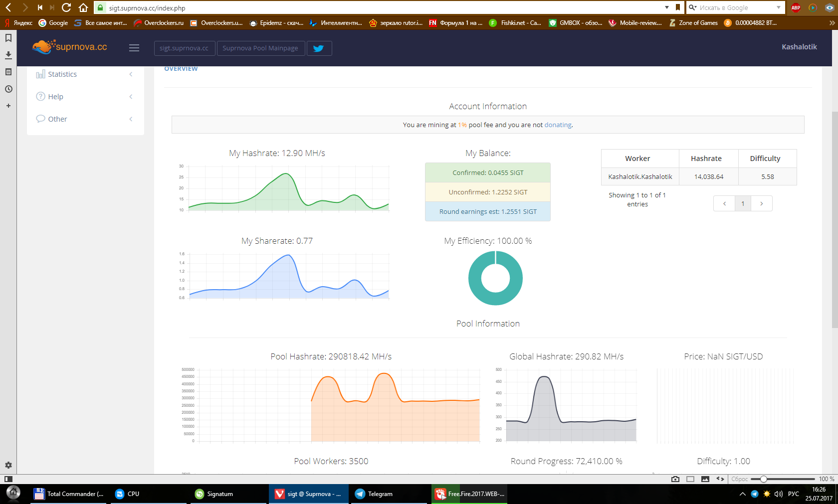Toggle the hamburger sidebar menu
The image size is (838, 504).
click(134, 48)
